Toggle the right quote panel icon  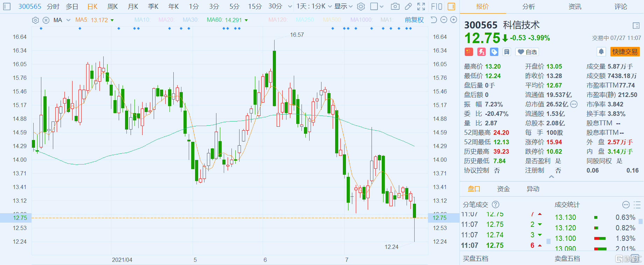tap(451, 6)
